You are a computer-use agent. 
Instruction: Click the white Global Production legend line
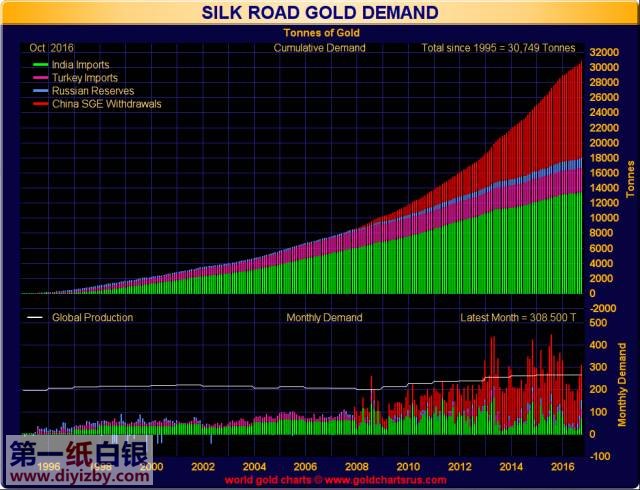37,318
